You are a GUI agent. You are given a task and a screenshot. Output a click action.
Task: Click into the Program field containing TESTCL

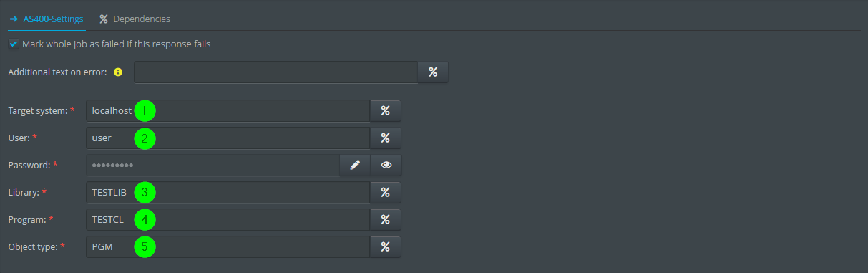pos(228,220)
